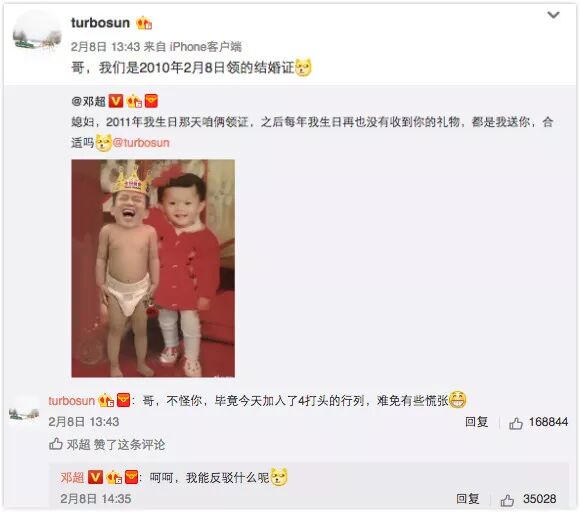The height and width of the screenshot is (512, 580).
Task: Open 邓超 name in the nested reply
Action: 72,478
